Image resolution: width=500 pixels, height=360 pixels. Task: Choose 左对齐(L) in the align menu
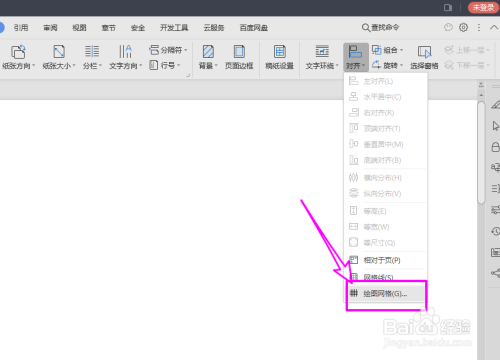tap(385, 81)
